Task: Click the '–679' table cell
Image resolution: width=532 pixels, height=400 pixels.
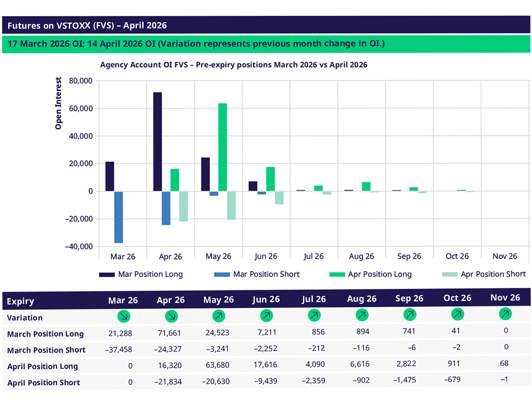Action: point(453,380)
